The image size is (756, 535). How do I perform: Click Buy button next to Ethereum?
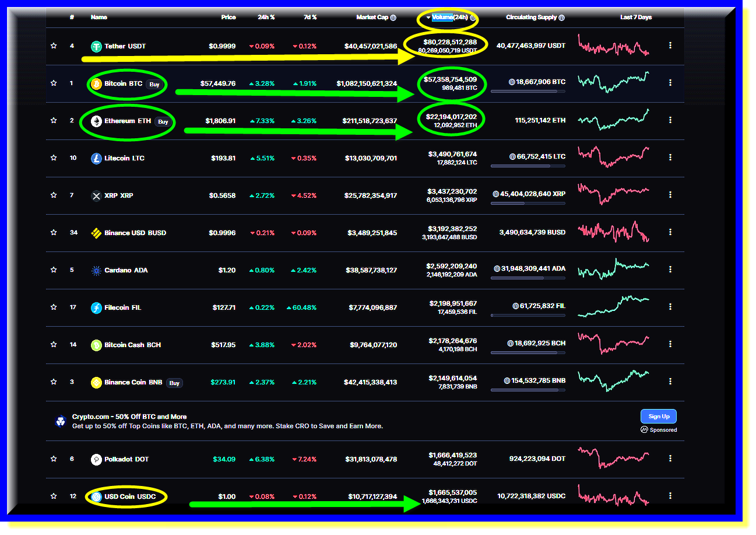pos(163,121)
